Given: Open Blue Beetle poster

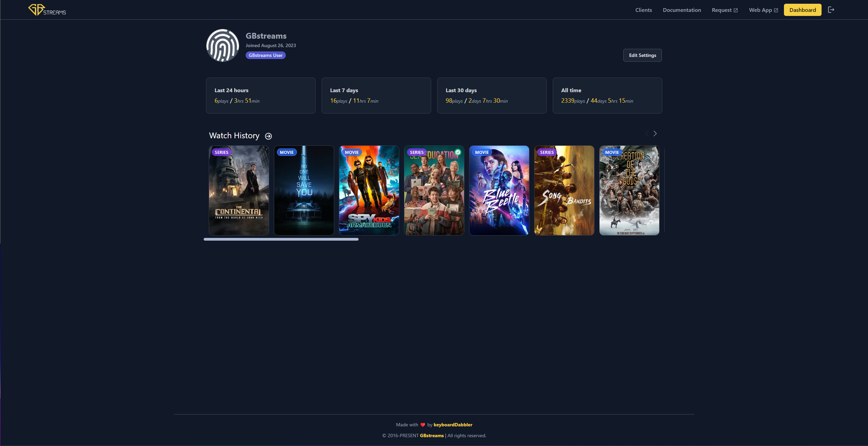Looking at the screenshot, I should (499, 190).
